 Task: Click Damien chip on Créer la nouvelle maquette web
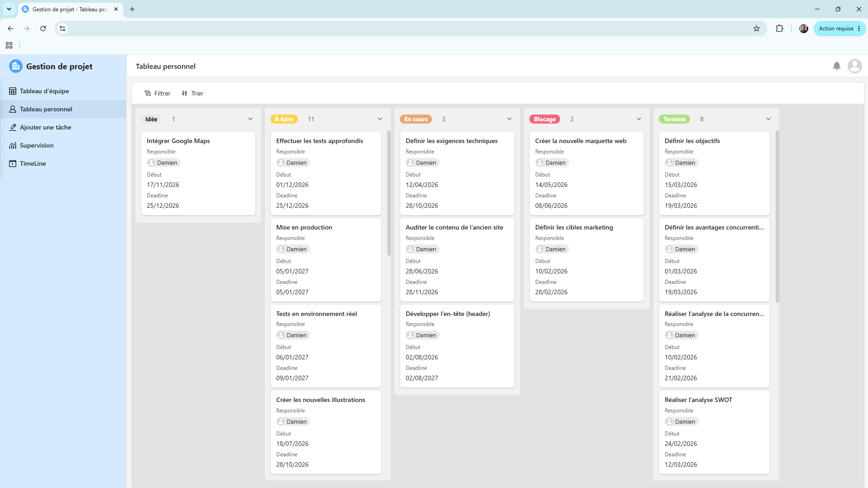552,163
